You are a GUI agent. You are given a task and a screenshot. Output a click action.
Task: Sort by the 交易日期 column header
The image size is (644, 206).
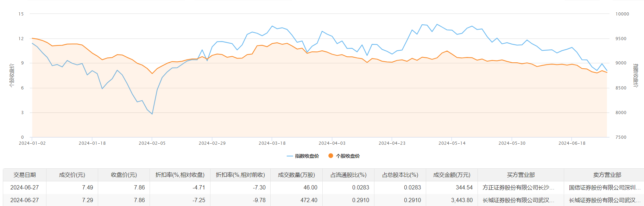click(x=25, y=175)
